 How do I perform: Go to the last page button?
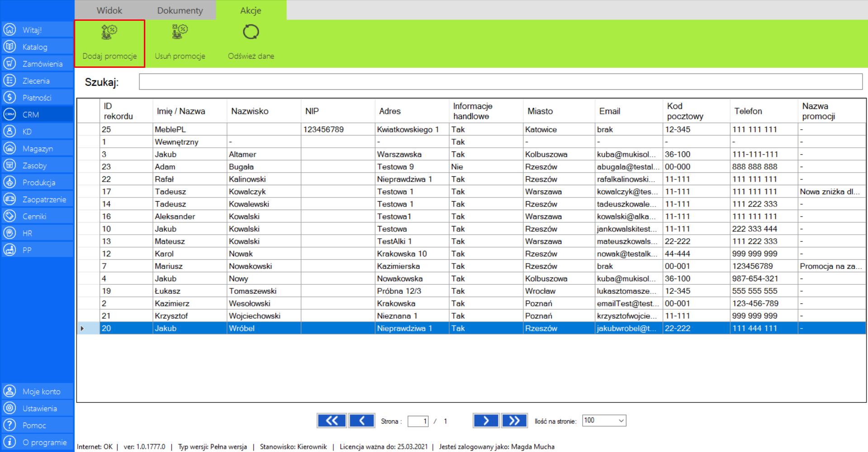(x=514, y=421)
